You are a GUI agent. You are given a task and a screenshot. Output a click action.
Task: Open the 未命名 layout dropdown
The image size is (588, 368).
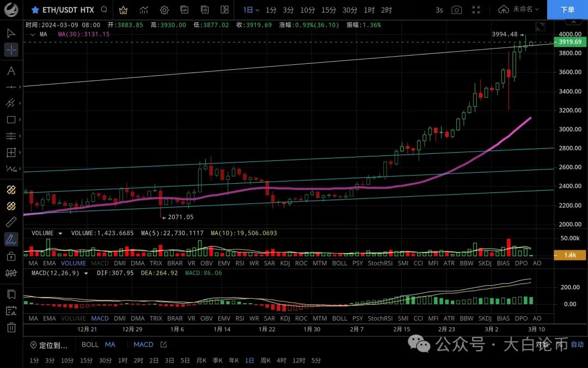(526, 9)
